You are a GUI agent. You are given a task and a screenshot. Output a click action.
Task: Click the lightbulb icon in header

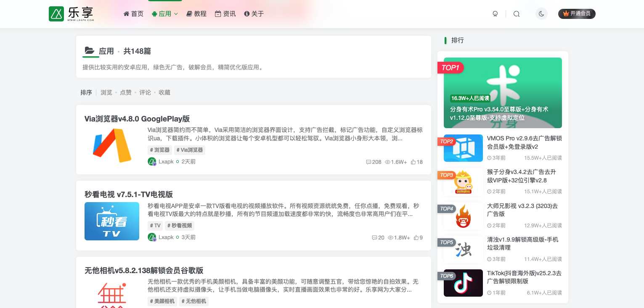click(x=495, y=14)
